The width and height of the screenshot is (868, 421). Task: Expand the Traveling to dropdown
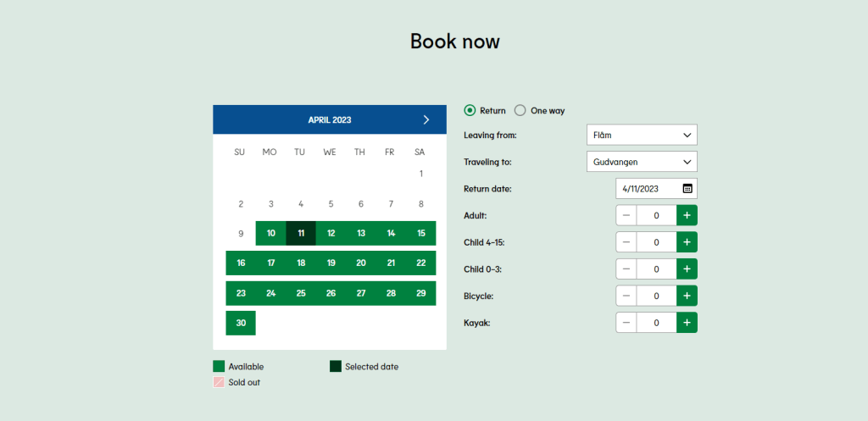tap(642, 162)
